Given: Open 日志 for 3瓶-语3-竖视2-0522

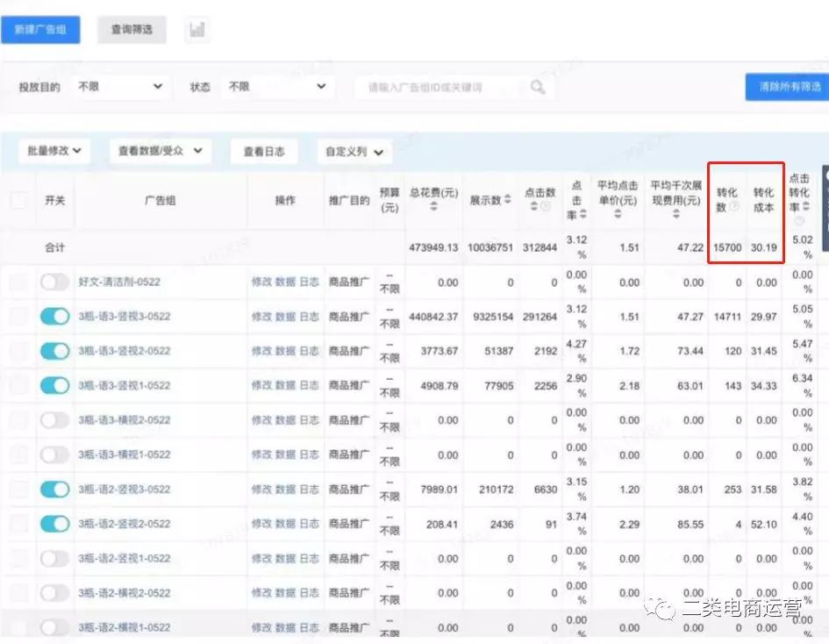Looking at the screenshot, I should coord(310,351).
